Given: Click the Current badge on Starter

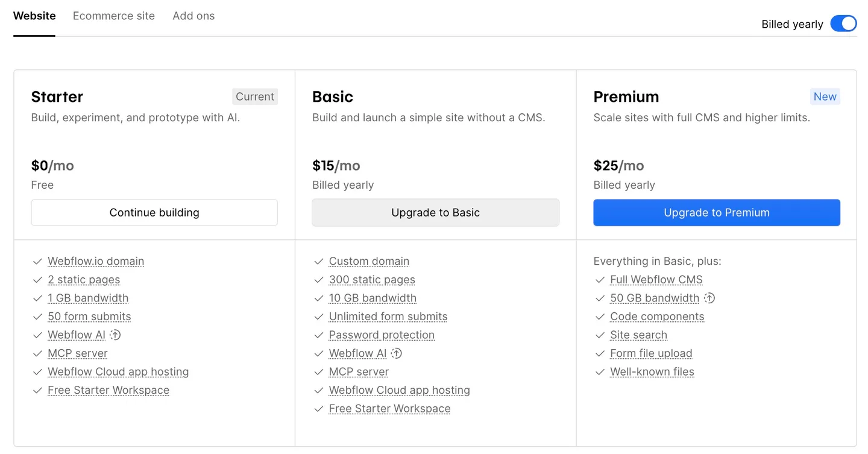Looking at the screenshot, I should pos(255,96).
